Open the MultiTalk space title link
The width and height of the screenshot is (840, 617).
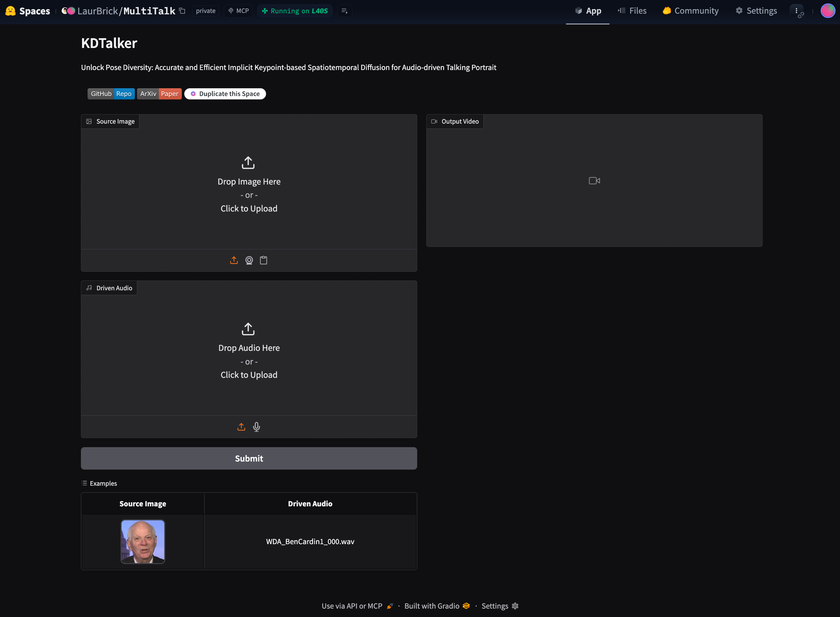point(149,11)
